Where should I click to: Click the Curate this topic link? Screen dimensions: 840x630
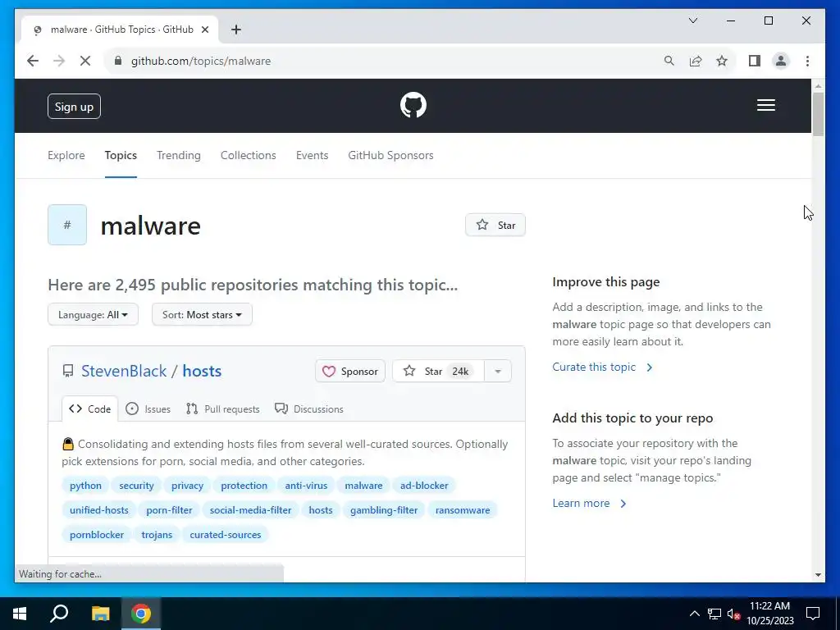click(x=602, y=367)
